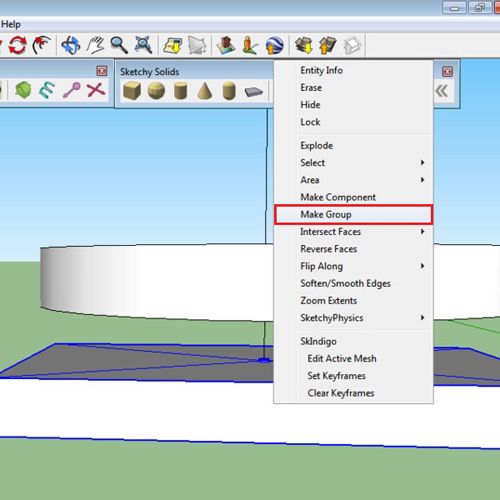Click the Zoom Extents toolbar icon
The height and width of the screenshot is (500, 500).
143,45
